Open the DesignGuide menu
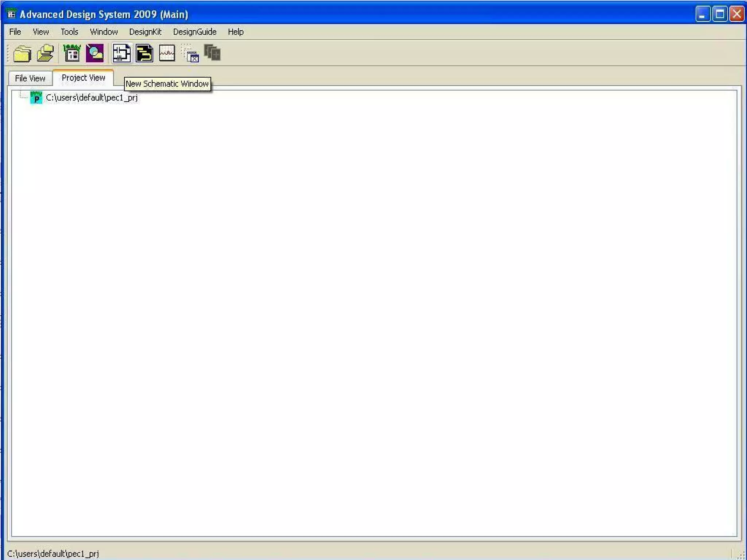Viewport: 747px width, 560px height. 194,32
